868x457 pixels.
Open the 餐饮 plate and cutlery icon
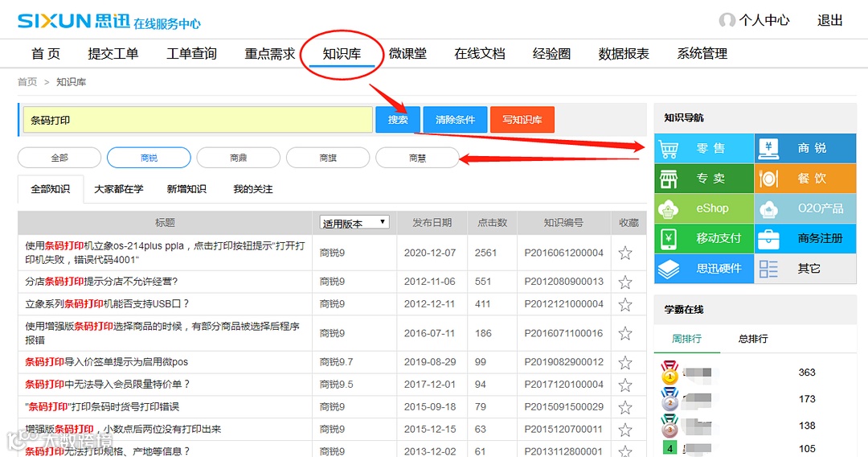[768, 179]
